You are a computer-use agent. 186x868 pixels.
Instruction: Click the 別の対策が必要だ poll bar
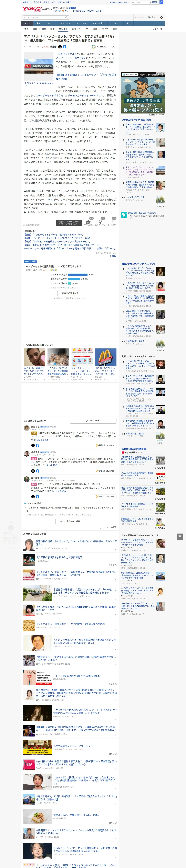point(74,279)
